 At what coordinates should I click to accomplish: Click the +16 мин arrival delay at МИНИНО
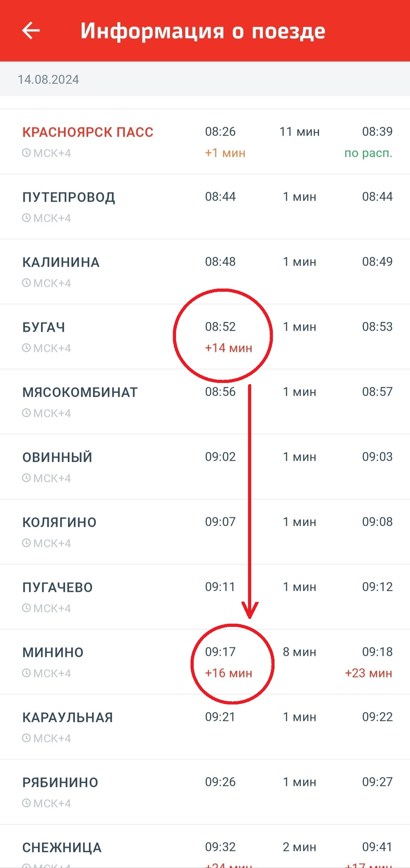coord(229,673)
